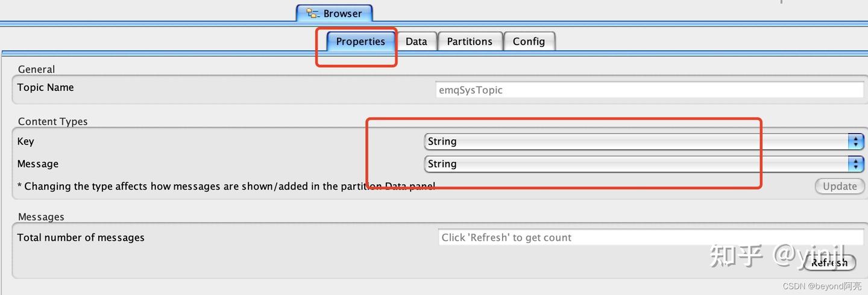The image size is (868, 295).
Task: Click the Key row label
Action: tap(25, 141)
